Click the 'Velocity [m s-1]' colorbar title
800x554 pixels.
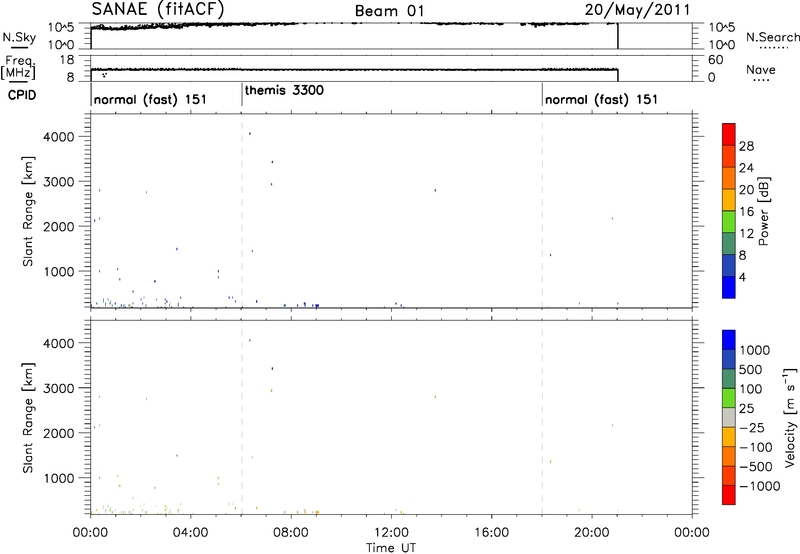[x=790, y=417]
